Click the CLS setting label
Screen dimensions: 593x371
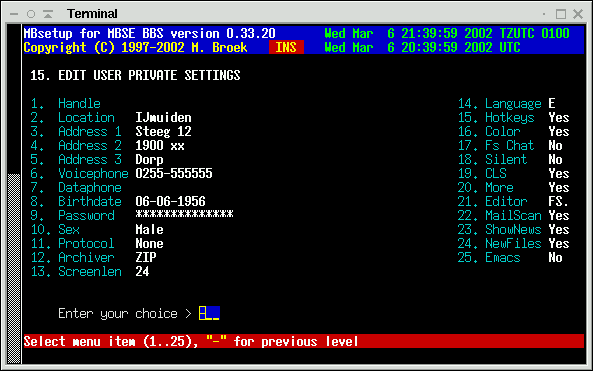click(496, 173)
